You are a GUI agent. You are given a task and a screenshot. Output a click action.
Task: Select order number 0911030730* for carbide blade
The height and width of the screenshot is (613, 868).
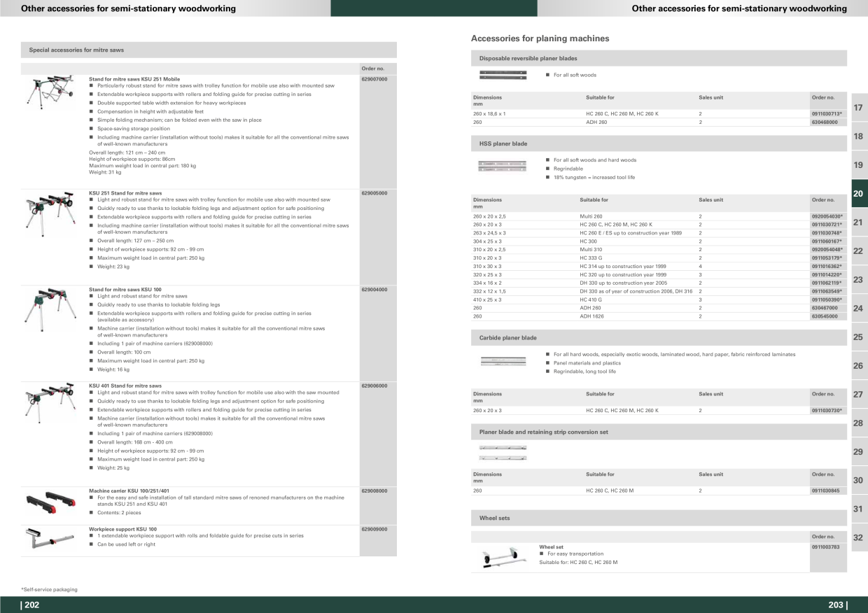827,411
